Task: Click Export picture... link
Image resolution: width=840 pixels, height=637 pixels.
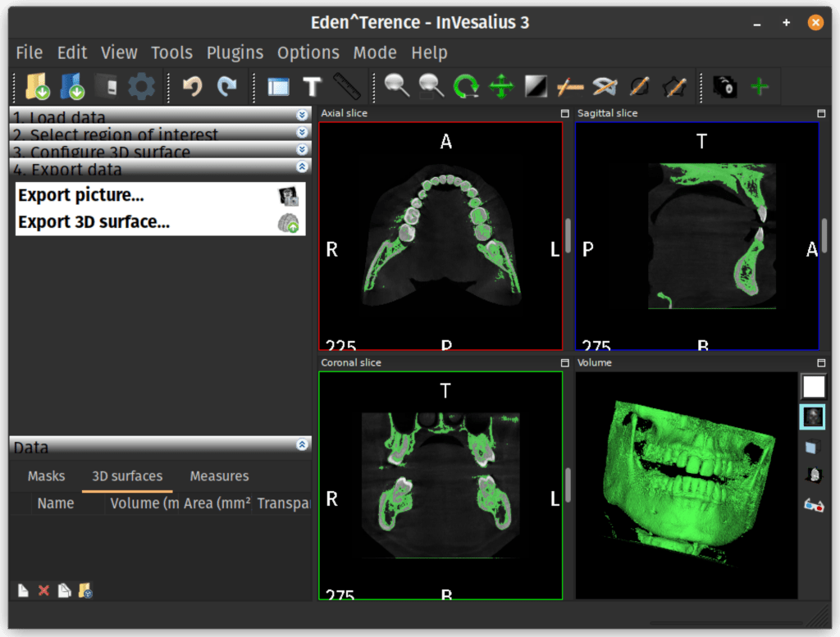Action: point(81,195)
